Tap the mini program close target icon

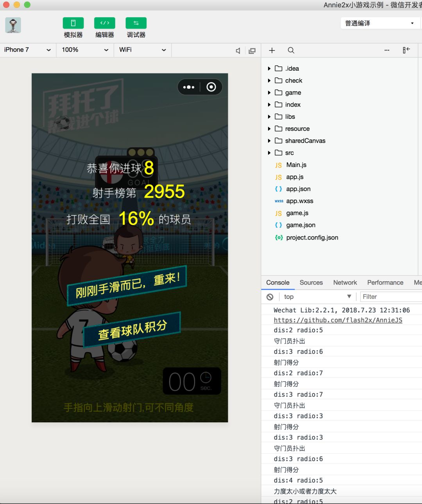[x=211, y=87]
